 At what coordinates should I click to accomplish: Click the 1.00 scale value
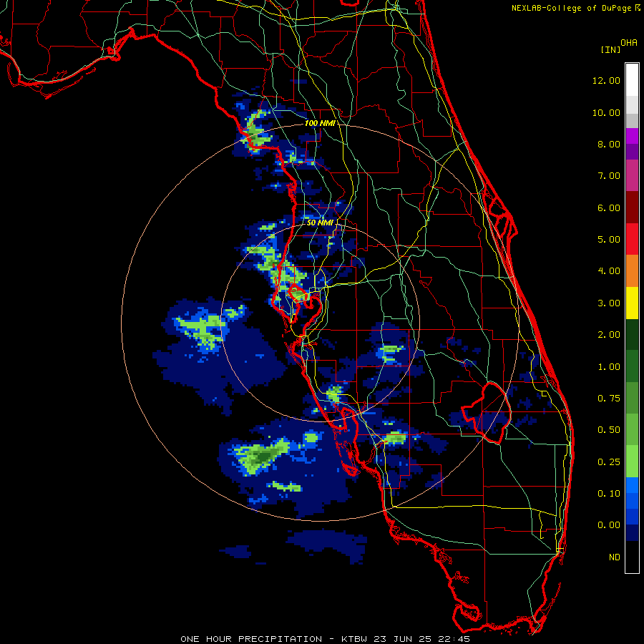(609, 367)
